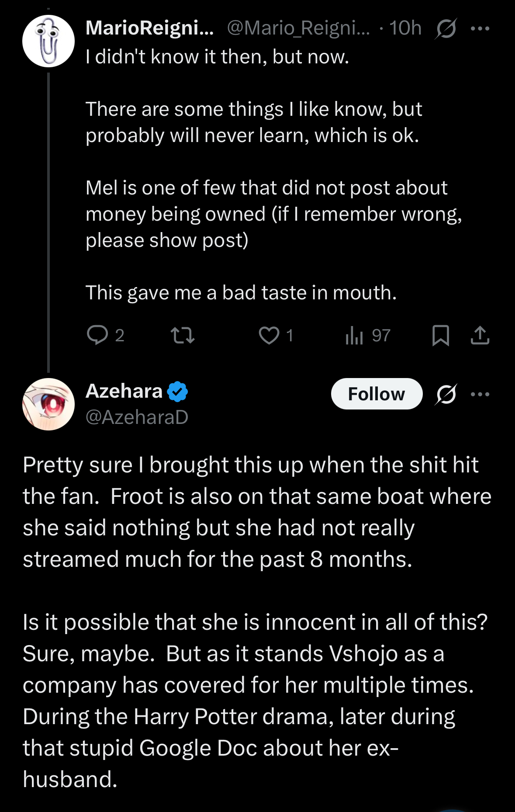This screenshot has height=812, width=515.
Task: Like MarioReigni's post
Action: point(269,335)
